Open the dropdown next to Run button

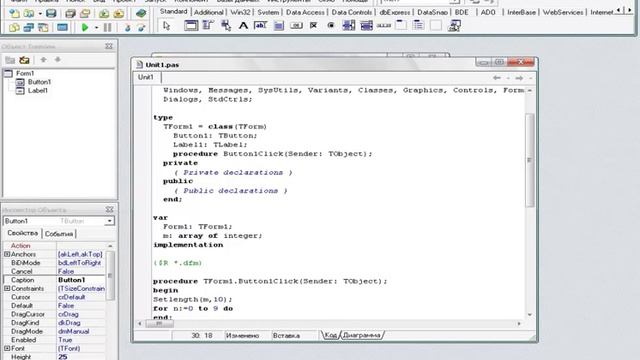[x=96, y=28]
